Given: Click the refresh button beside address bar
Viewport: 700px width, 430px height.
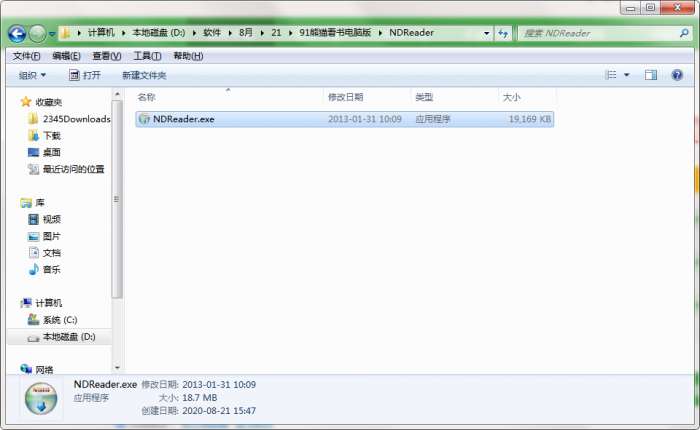Looking at the screenshot, I should 503,33.
